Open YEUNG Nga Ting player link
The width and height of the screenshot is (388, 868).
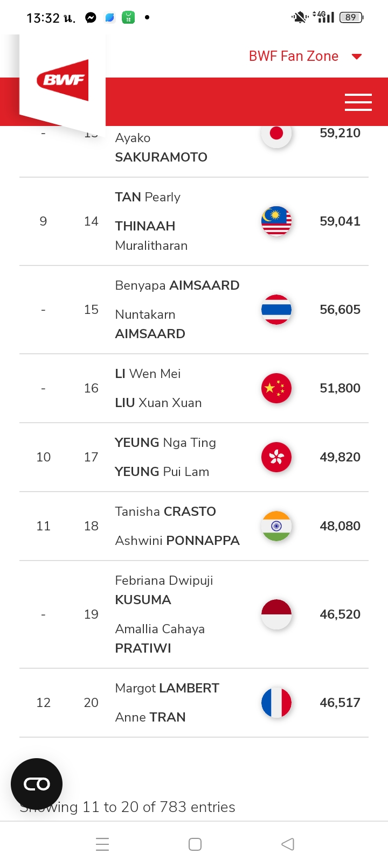click(165, 443)
